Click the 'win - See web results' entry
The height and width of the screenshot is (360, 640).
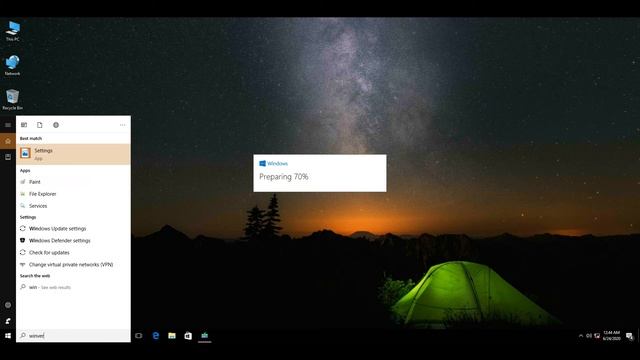(73, 287)
